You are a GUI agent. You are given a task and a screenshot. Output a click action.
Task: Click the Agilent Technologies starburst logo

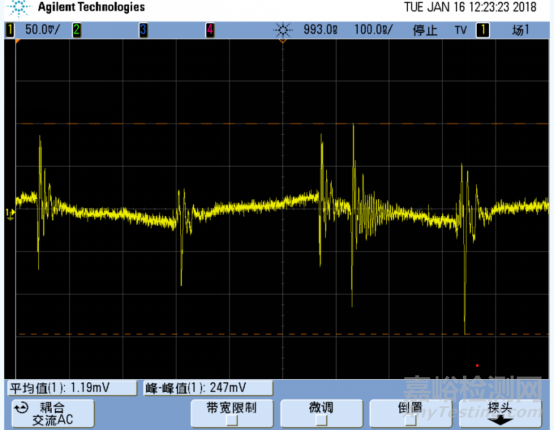(x=19, y=8)
